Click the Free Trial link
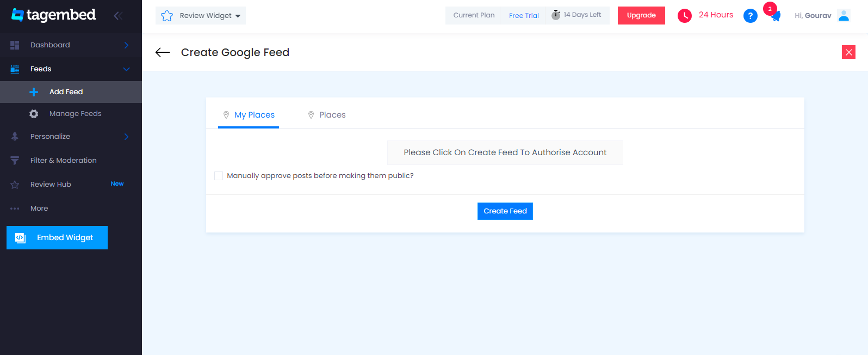Image resolution: width=868 pixels, height=355 pixels. (x=524, y=16)
